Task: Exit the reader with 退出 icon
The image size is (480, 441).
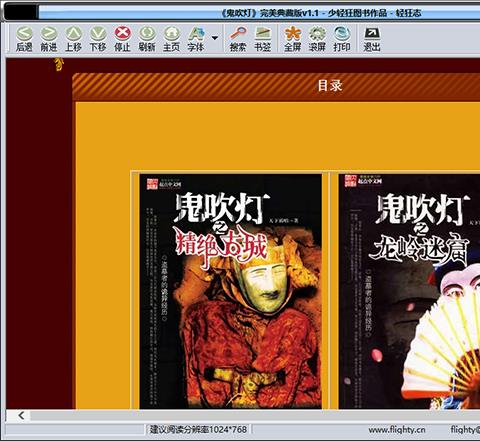Action: pyautogui.click(x=371, y=39)
